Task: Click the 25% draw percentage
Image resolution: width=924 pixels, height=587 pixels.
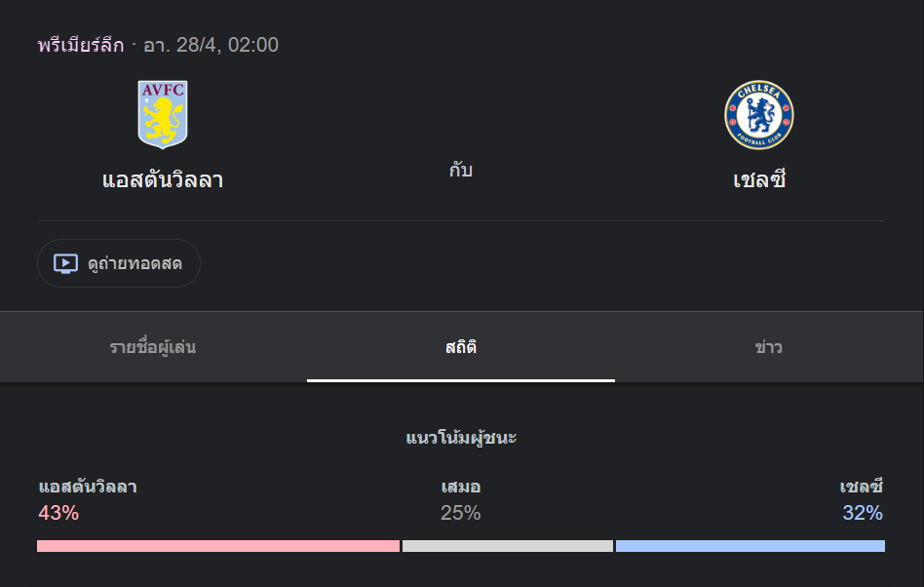Action: 461,513
